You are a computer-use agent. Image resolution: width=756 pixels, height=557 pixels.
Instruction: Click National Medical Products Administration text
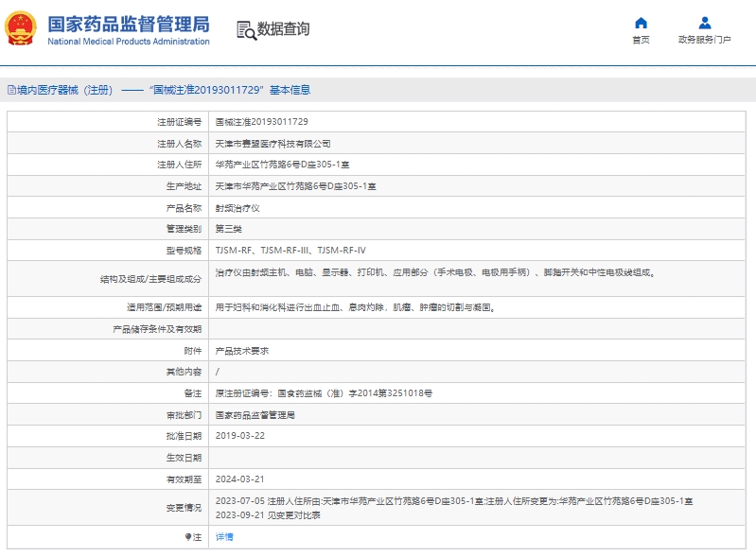point(129,42)
